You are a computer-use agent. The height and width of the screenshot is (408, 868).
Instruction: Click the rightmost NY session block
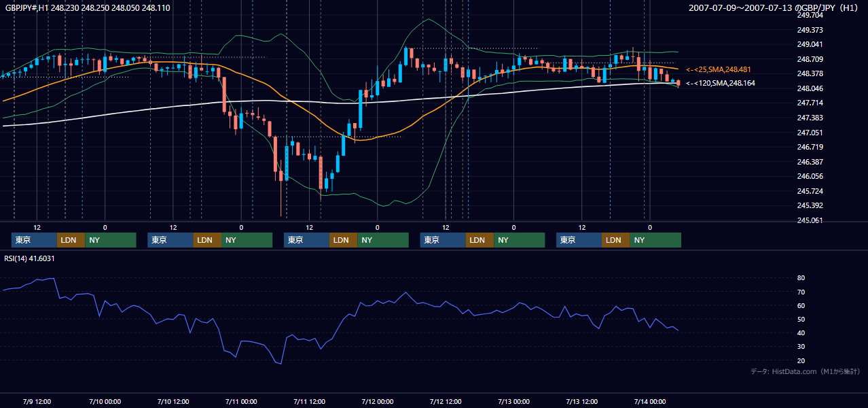tap(655, 240)
